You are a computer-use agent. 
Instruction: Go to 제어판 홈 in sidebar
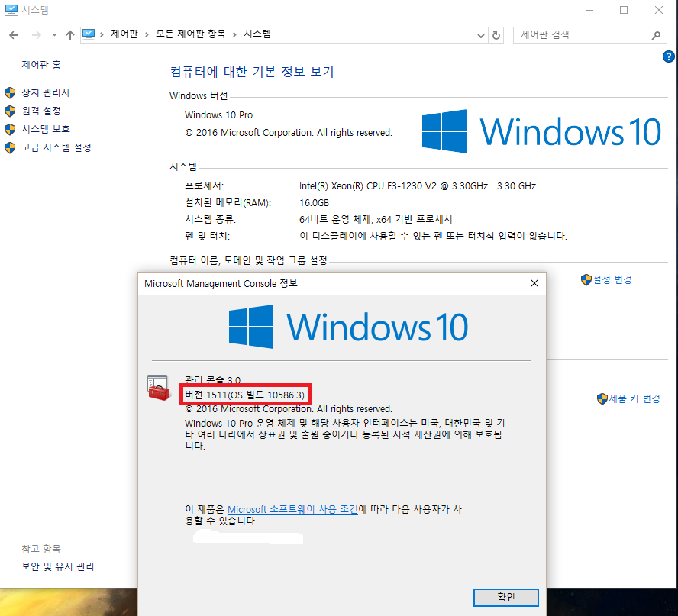click(41, 65)
